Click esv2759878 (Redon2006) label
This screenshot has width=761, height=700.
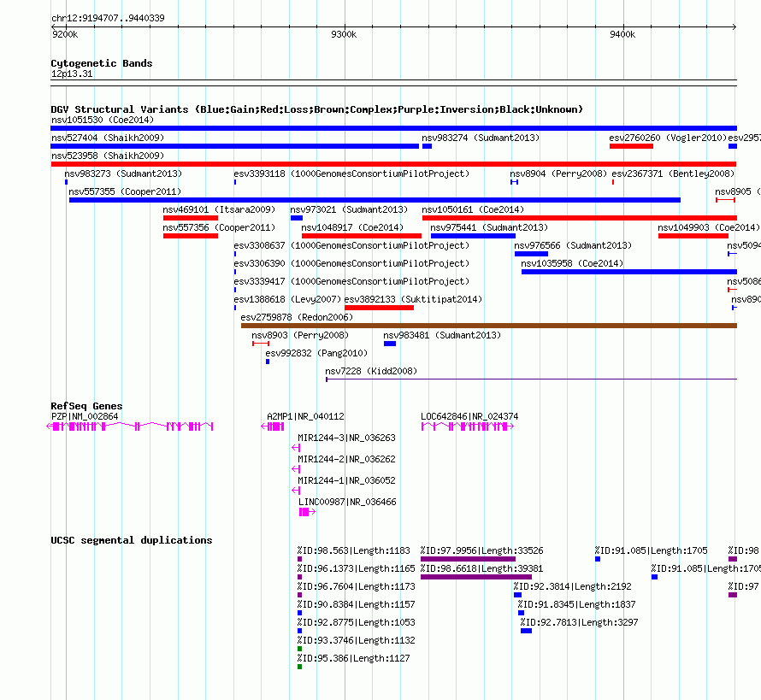tap(297, 317)
